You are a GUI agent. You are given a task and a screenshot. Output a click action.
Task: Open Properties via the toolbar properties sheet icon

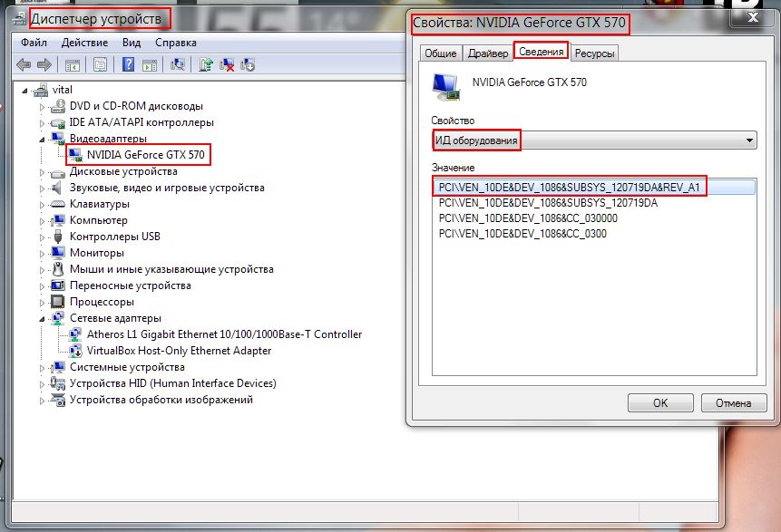click(100, 64)
